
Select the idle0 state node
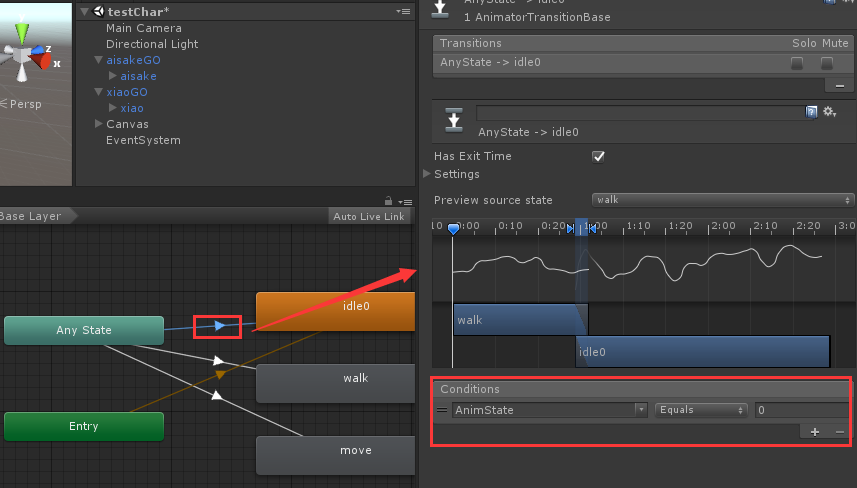coord(336,311)
